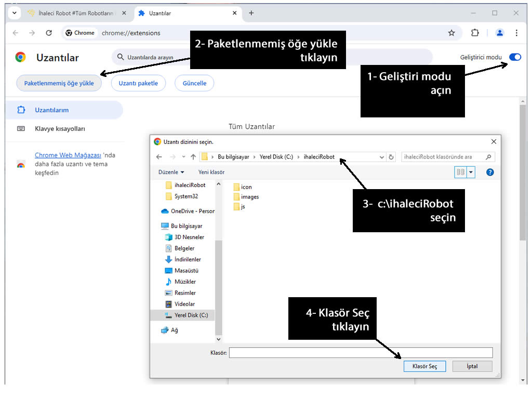Screen dimensions: 532x399
Task: Open the extensions puzzle icon in toolbar
Action: pos(475,33)
